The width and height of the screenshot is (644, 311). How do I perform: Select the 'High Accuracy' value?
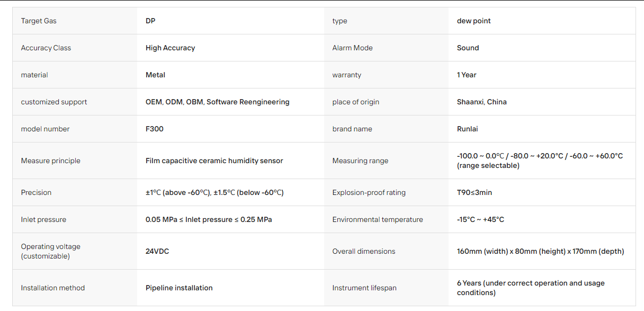(171, 48)
